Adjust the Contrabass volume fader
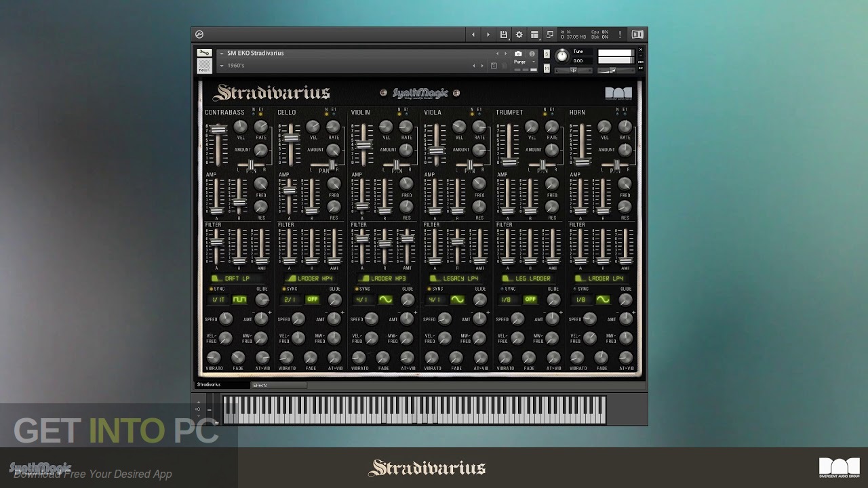Viewport: 868px width, 488px height. tap(218, 129)
